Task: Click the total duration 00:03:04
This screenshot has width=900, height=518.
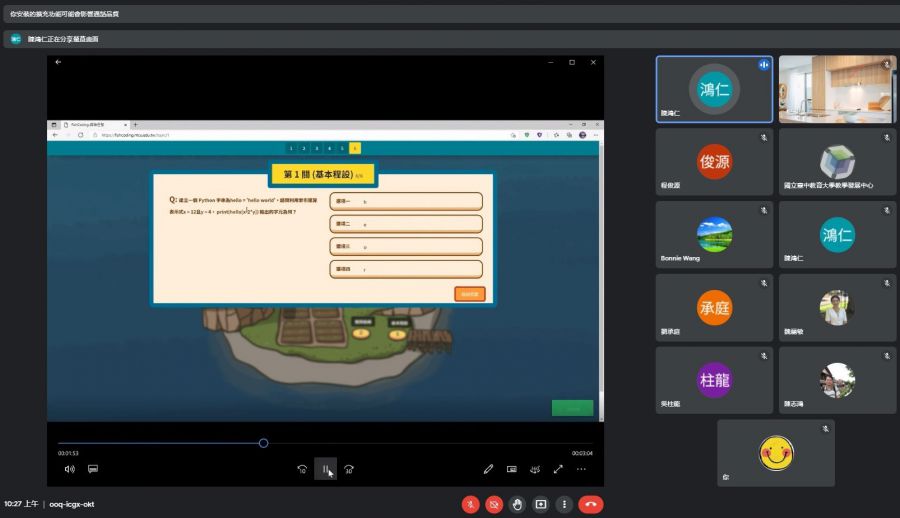Action: pos(582,453)
